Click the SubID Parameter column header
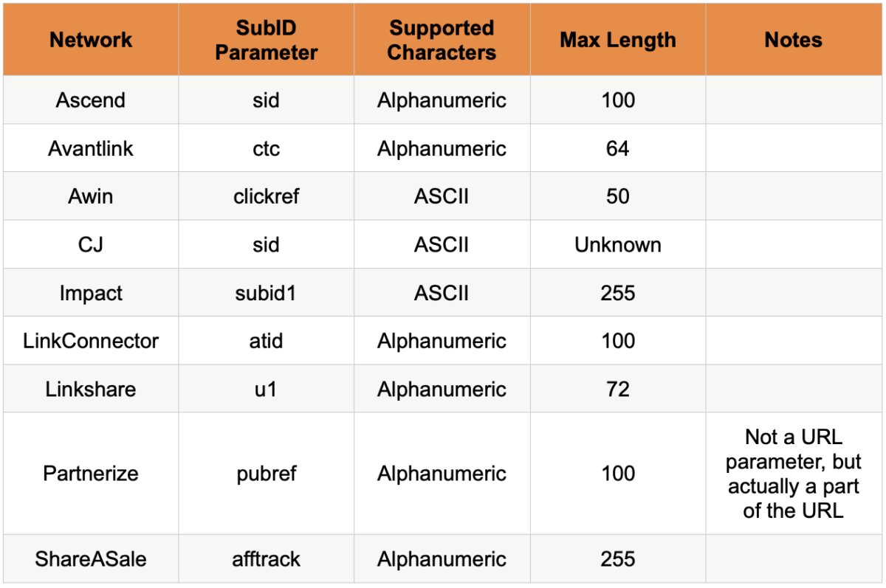The width and height of the screenshot is (886, 588). pos(266,40)
